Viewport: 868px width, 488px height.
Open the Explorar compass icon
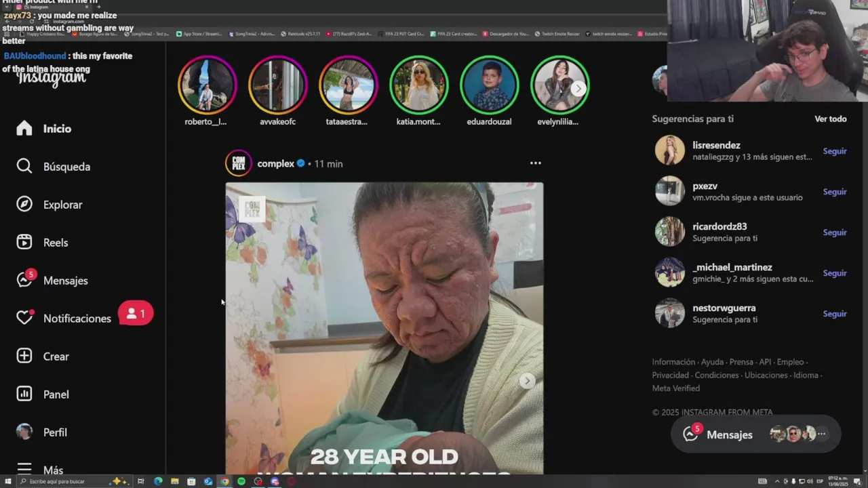[x=24, y=205]
